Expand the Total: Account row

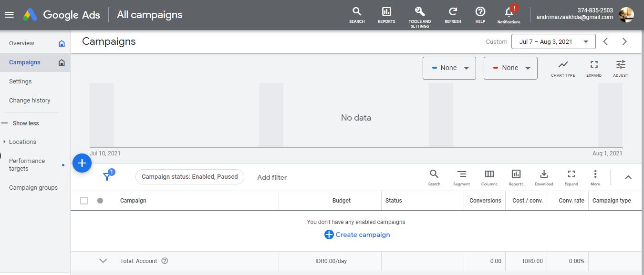tap(103, 261)
